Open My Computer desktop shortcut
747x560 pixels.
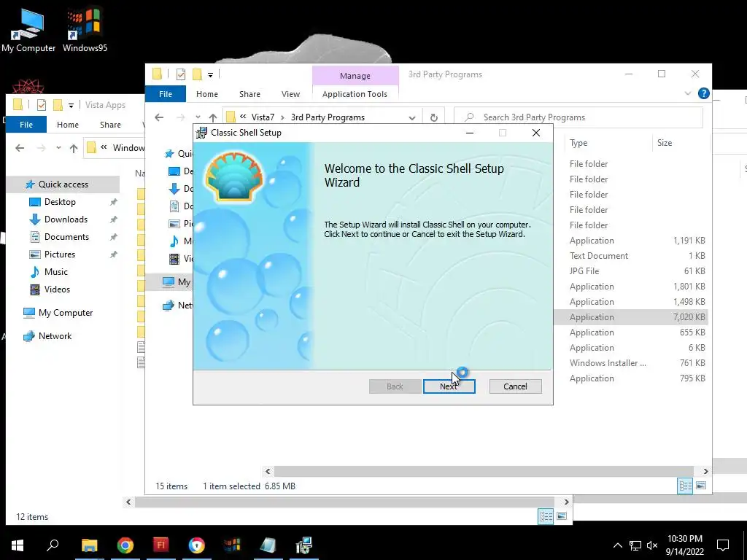click(28, 31)
